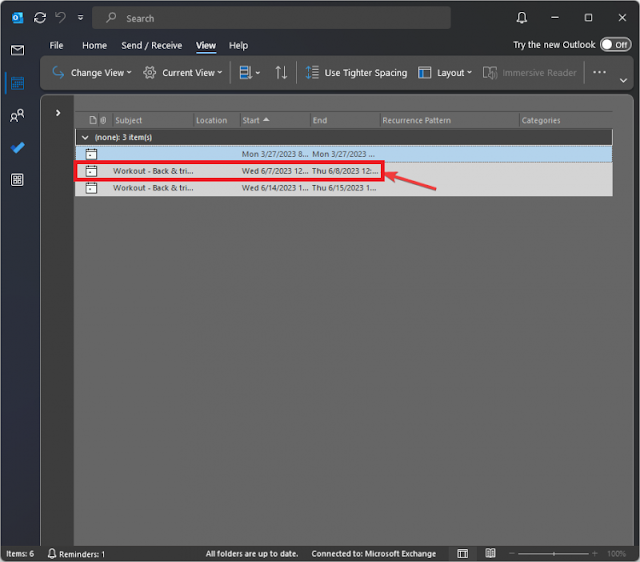
Task: Open the Change View dropdown
Action: pos(92,73)
